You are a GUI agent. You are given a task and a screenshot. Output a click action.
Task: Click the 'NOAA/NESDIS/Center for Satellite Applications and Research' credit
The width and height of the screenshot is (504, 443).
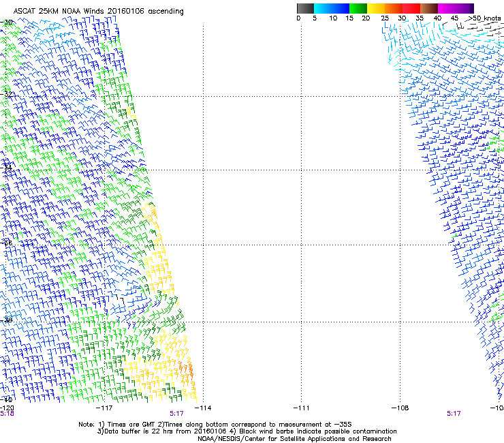point(294,439)
